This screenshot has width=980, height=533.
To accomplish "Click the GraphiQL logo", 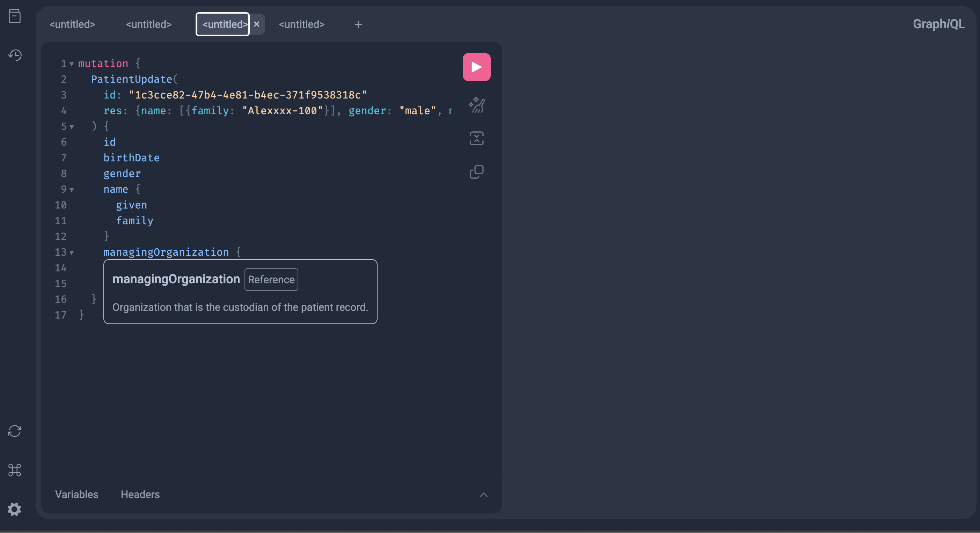I will (938, 24).
